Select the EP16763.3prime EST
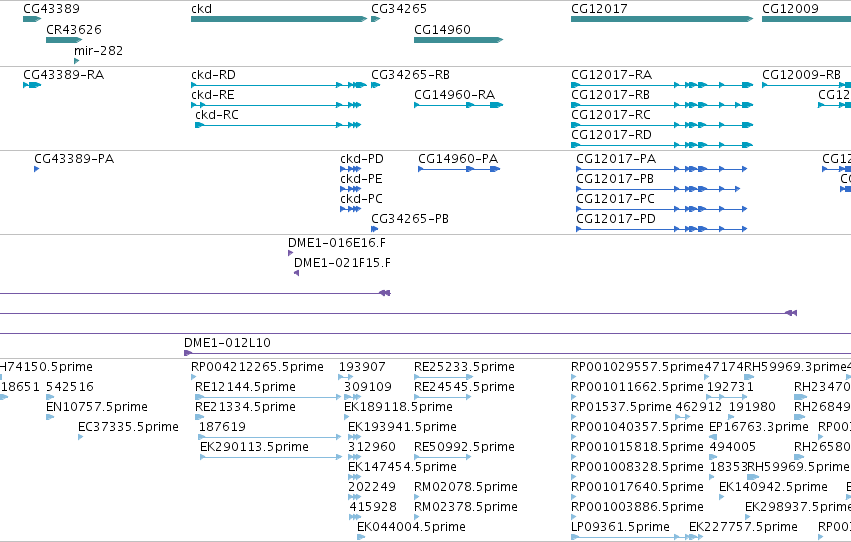This screenshot has width=851, height=542. pos(713,437)
